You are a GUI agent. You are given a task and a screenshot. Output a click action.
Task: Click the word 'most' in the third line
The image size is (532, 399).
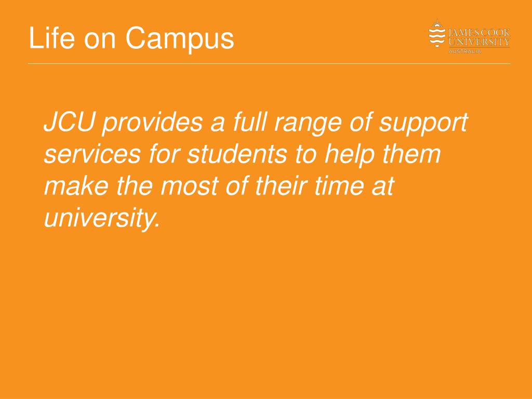click(x=189, y=187)
